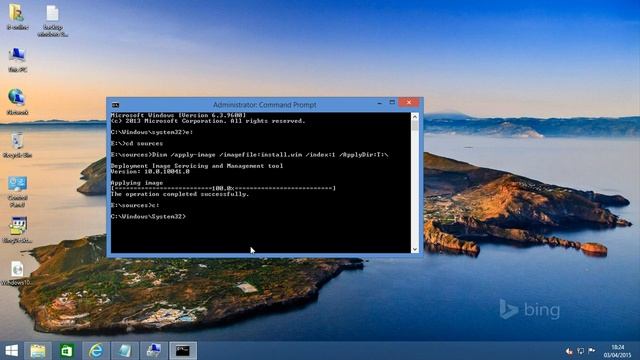
Task: Maximize the Command Prompt window
Action: [x=392, y=102]
